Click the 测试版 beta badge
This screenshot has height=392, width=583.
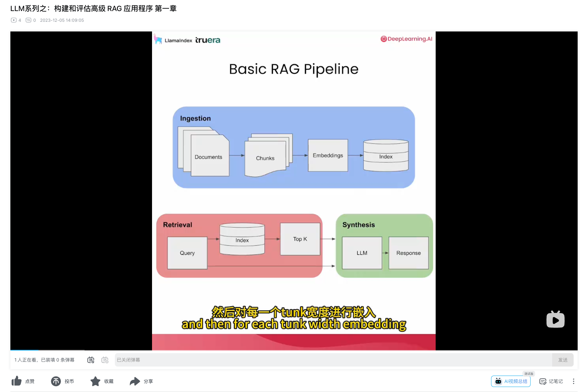tap(529, 374)
